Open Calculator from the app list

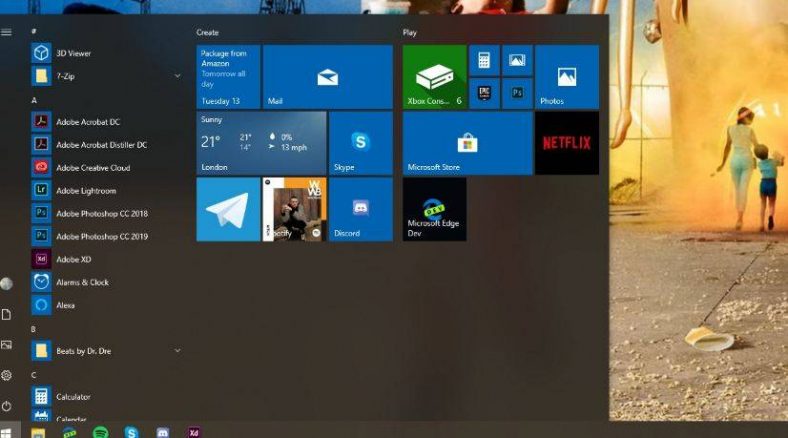tap(106, 397)
